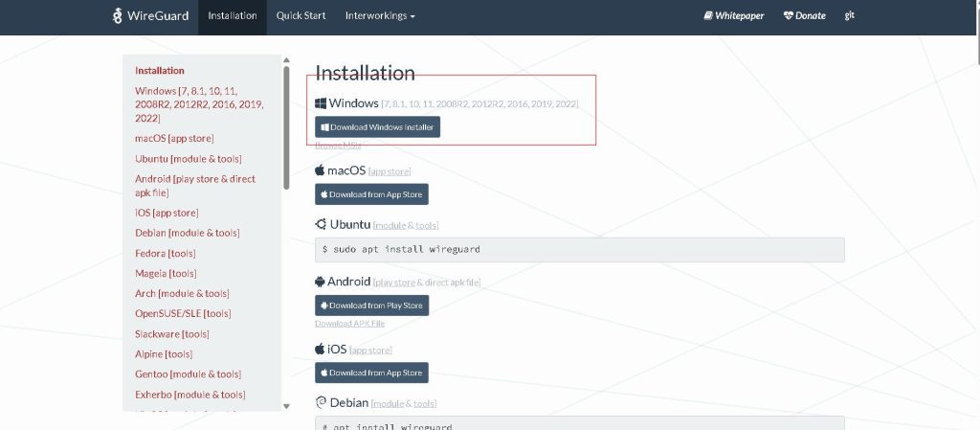Select Exherbo [module & tools] in sidebar
Image resolution: width=980 pixels, height=430 pixels.
click(190, 395)
